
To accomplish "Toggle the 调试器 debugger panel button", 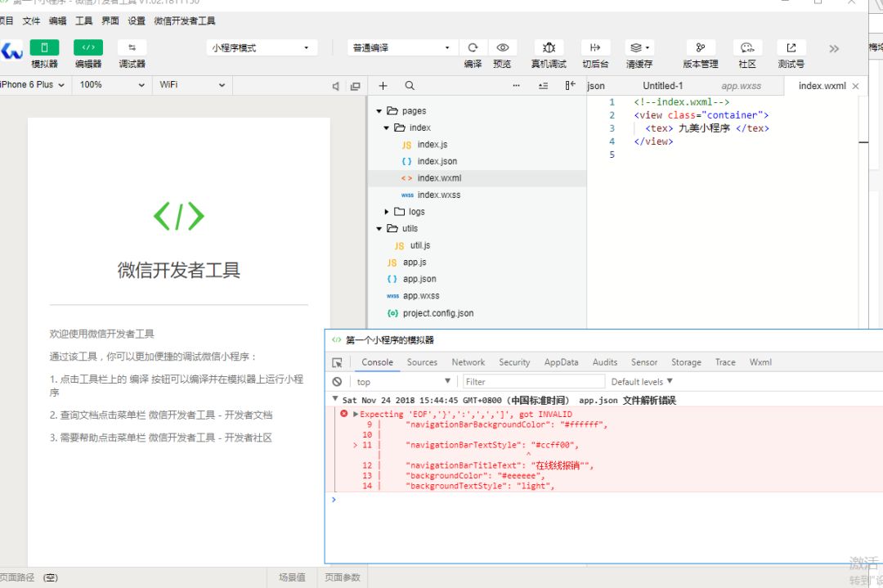I will coord(132,47).
